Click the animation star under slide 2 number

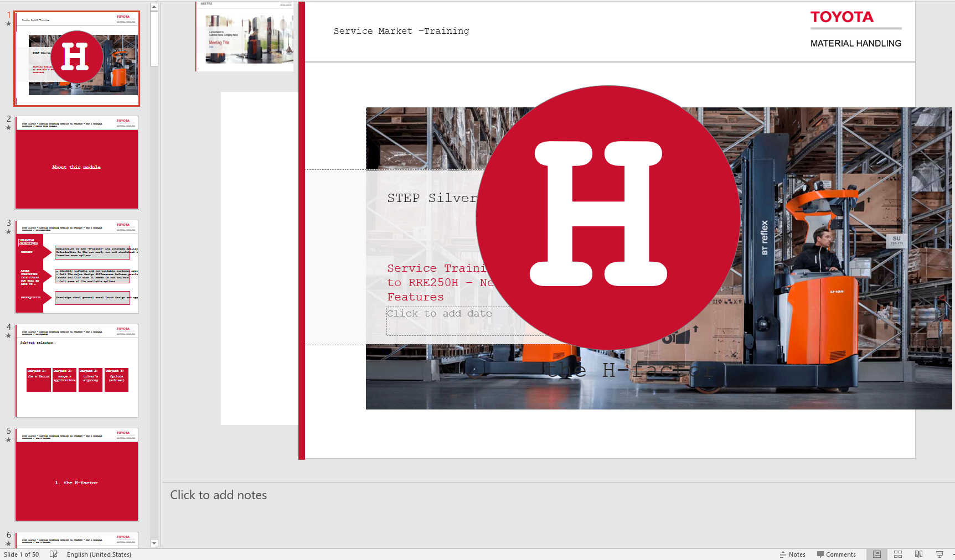pos(8,128)
